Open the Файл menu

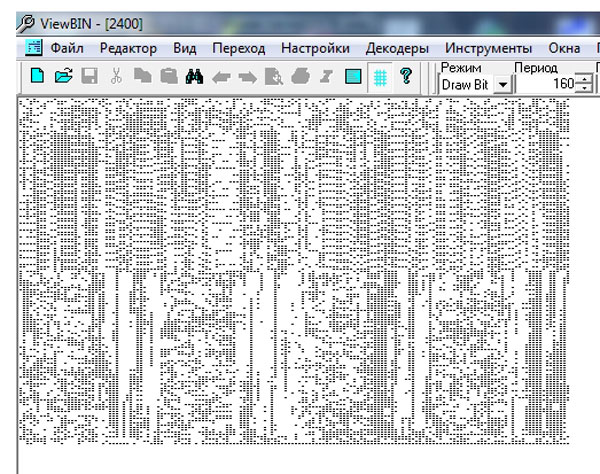(67, 48)
